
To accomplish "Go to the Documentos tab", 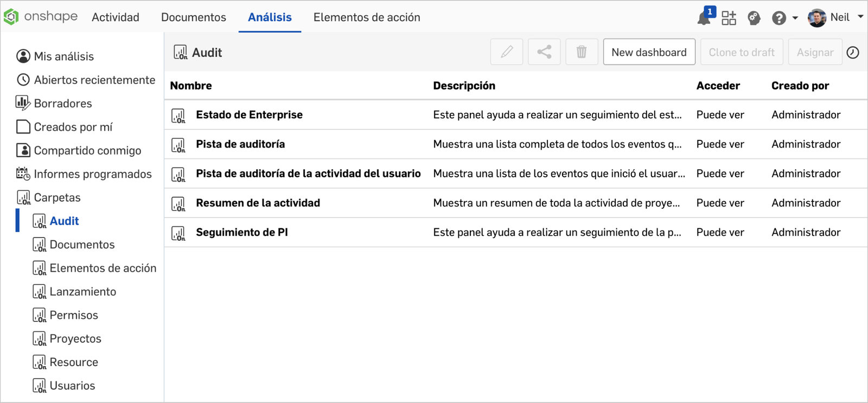I will [x=193, y=17].
